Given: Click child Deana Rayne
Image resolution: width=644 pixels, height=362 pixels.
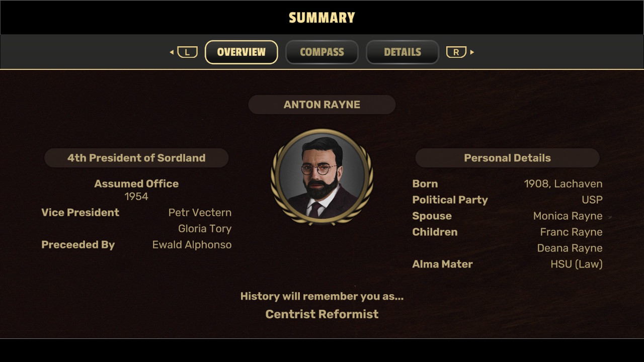Looking at the screenshot, I should point(570,248).
